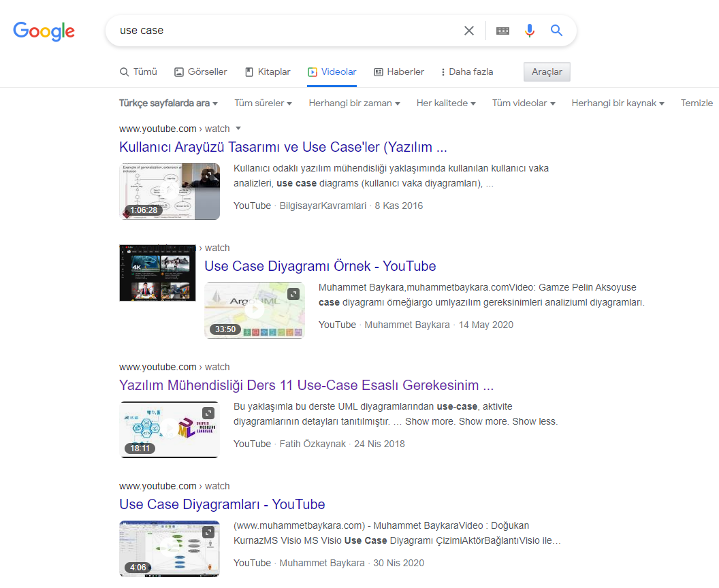Open 'Use Case Diyagramları - YouTube' result
Screen dimensions: 719x588
[222, 504]
